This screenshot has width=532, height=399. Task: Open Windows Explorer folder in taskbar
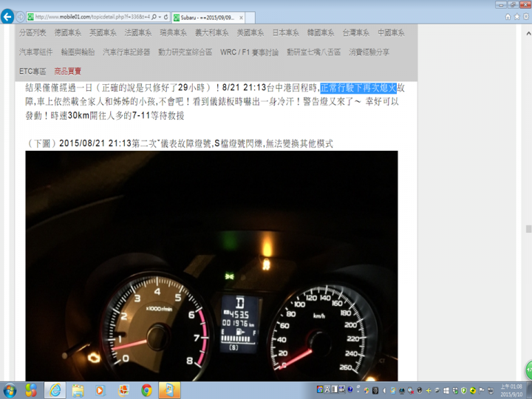point(78,391)
